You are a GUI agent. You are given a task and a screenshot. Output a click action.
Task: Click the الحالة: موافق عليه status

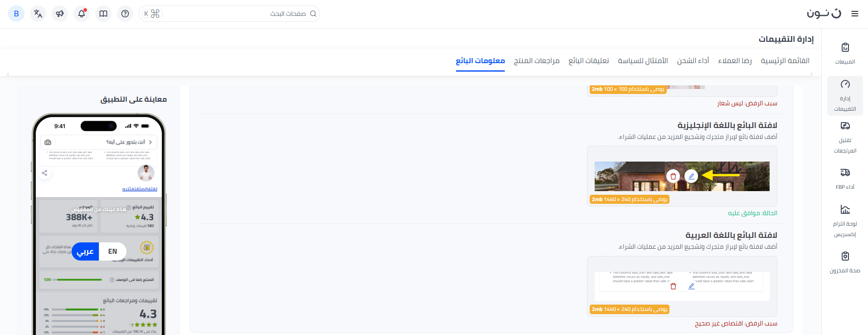click(752, 213)
